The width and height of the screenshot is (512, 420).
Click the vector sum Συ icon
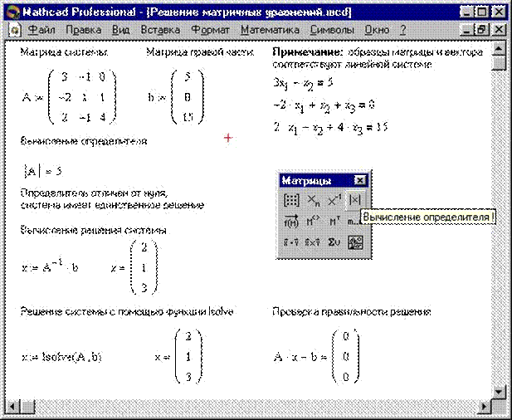(334, 242)
